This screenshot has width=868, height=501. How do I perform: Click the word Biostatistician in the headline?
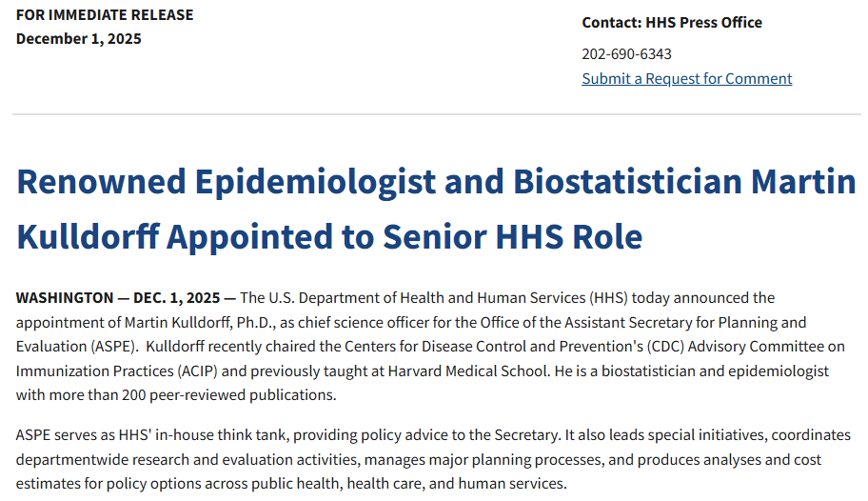pyautogui.click(x=627, y=182)
